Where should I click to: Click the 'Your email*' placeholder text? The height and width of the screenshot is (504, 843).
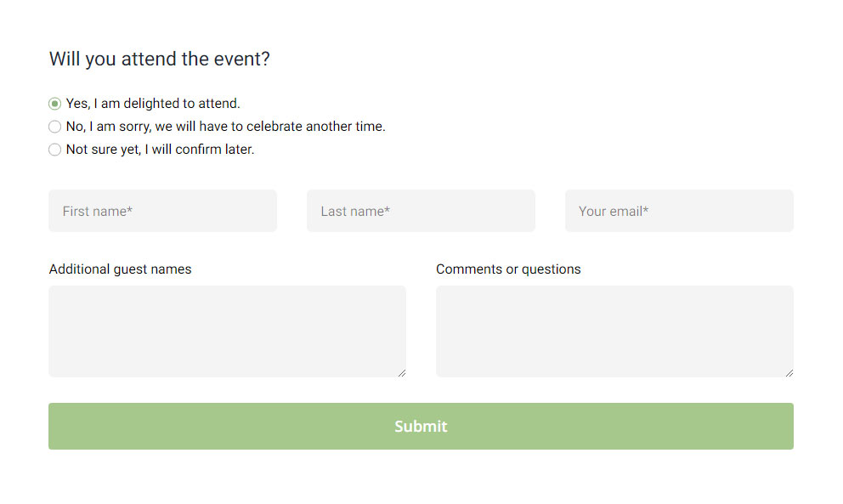[x=613, y=211]
